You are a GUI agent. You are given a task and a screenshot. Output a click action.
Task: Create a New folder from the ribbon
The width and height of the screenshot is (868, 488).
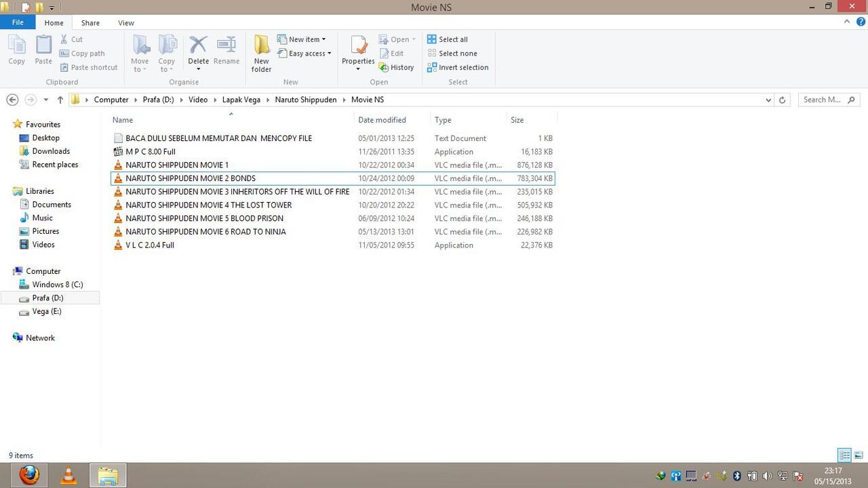[261, 54]
